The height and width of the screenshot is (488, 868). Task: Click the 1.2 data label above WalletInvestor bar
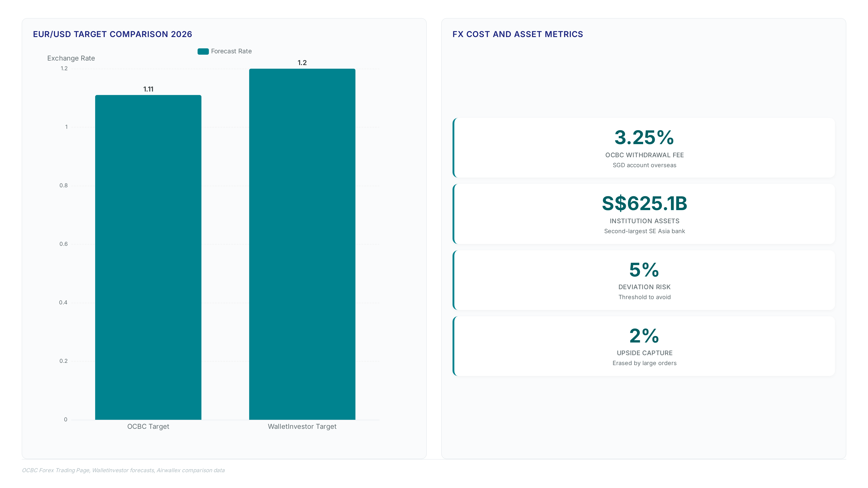302,63
